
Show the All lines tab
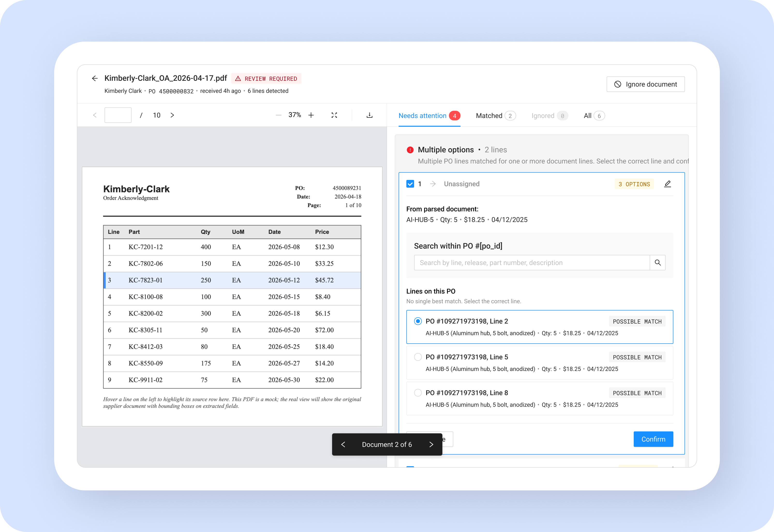tap(594, 116)
